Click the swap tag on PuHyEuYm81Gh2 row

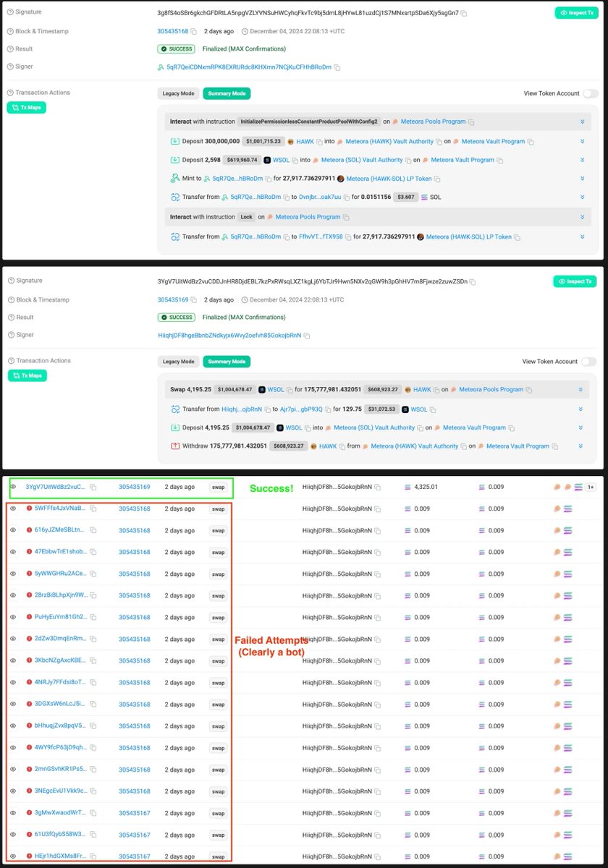click(x=218, y=617)
